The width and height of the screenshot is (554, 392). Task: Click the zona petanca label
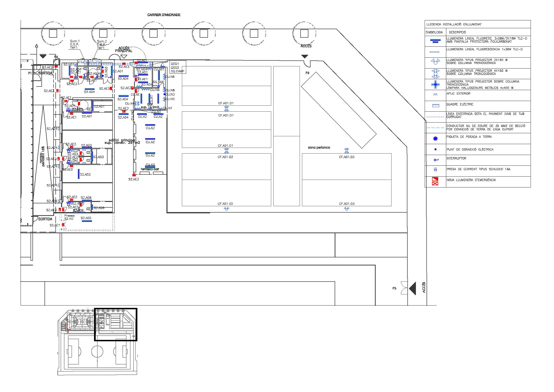[x=319, y=147]
